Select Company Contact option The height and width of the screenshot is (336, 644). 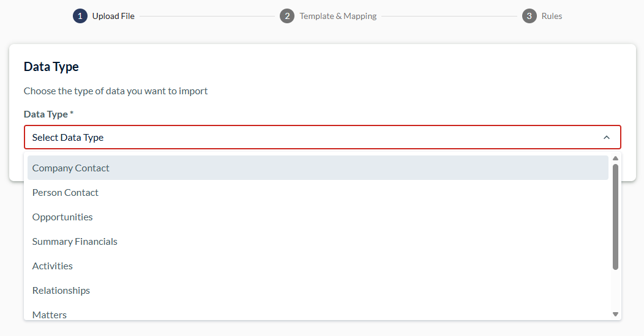pos(318,168)
